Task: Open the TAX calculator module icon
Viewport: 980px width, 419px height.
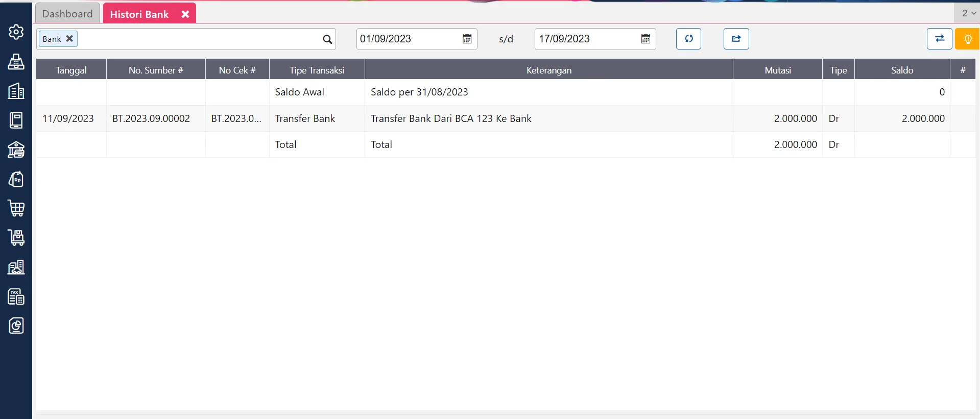Action: [16, 297]
